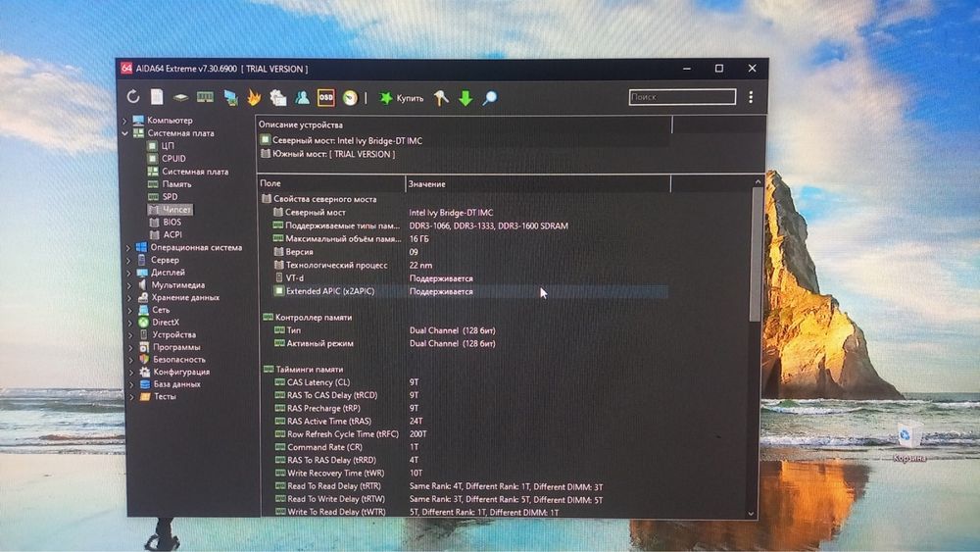Select the Активный режим row
The width and height of the screenshot is (980, 552).
[x=471, y=343]
